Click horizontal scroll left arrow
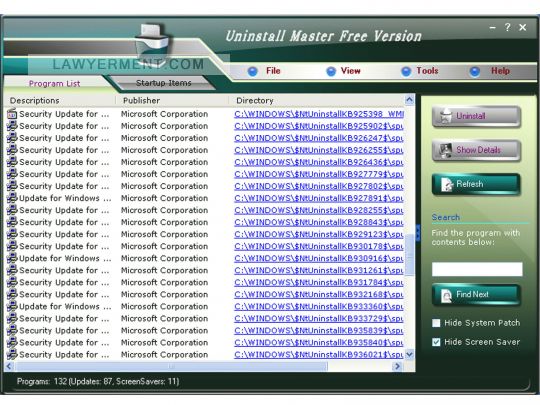This screenshot has height=405, width=540. (x=9, y=366)
